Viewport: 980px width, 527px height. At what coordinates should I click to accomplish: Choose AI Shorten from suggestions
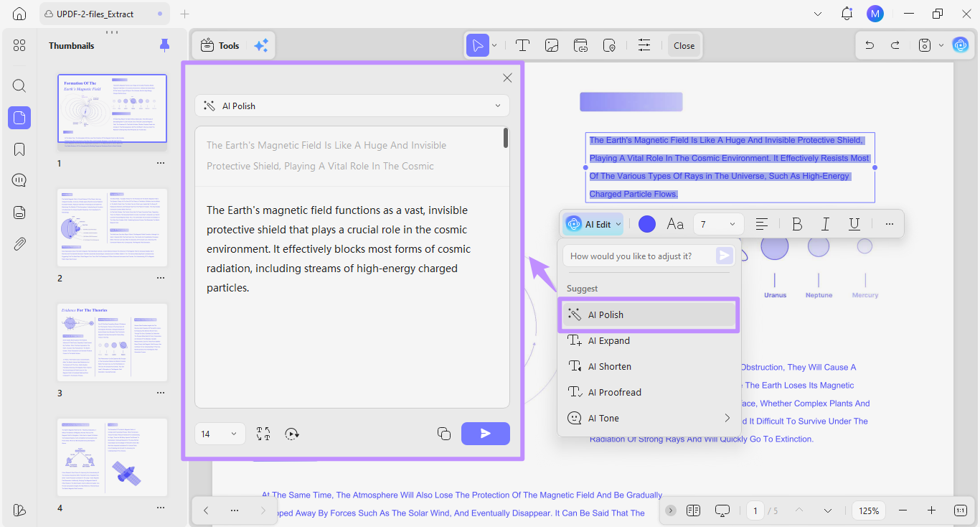pyautogui.click(x=649, y=366)
